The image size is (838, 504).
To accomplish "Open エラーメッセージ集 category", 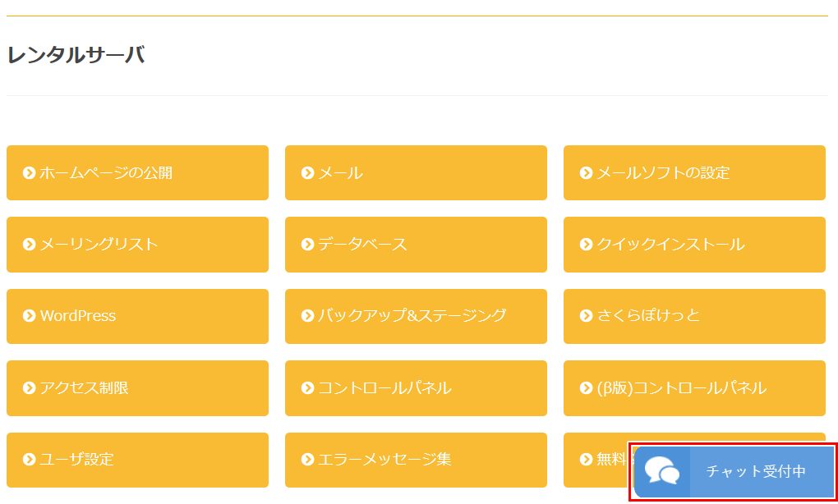I will (x=416, y=460).
